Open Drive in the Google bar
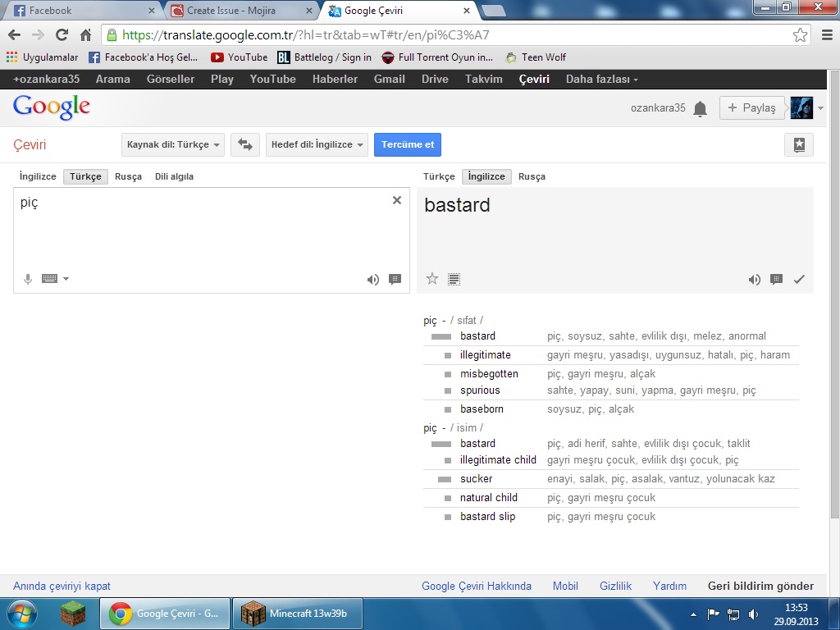The width and height of the screenshot is (840, 630). 435,80
